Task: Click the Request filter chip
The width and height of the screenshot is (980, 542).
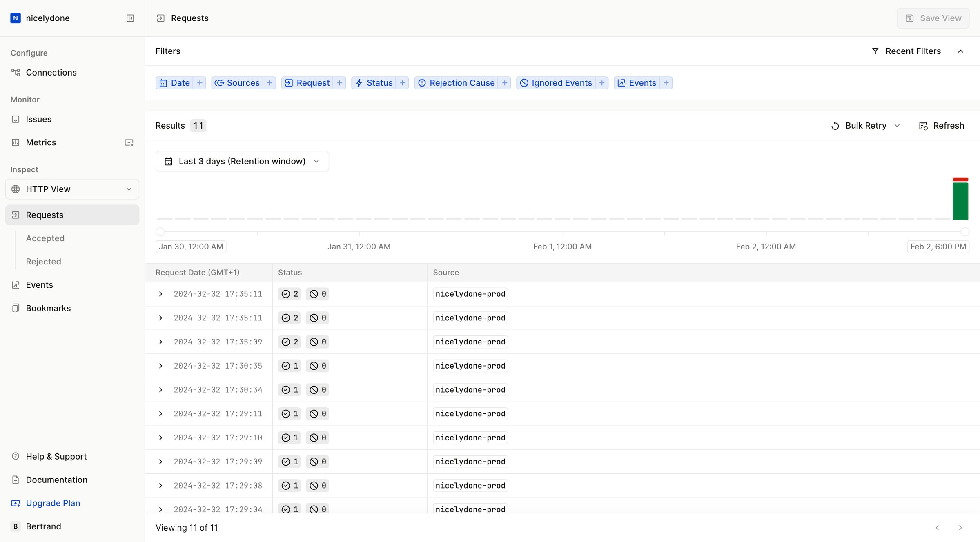Action: point(307,83)
